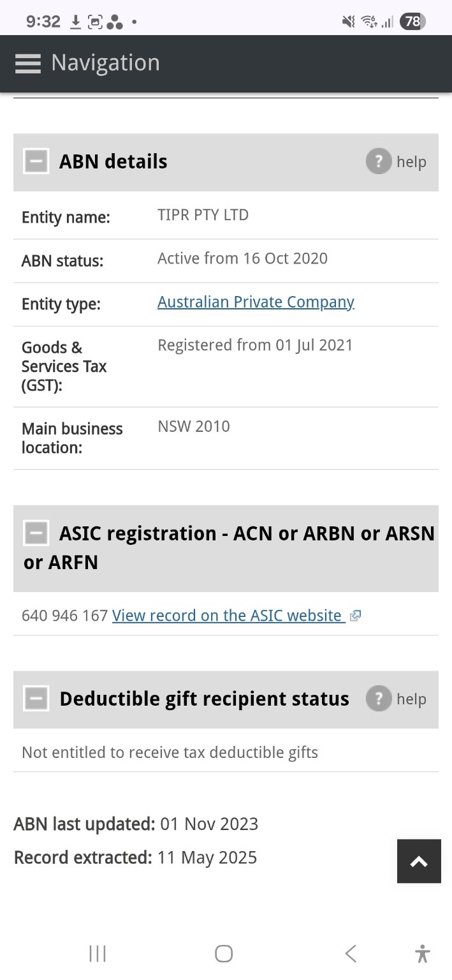
Task: Open recent apps from the navigation bar
Action: (x=98, y=954)
